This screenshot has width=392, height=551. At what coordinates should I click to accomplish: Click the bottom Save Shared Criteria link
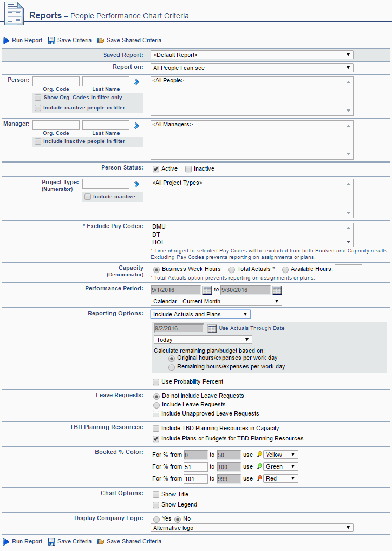pos(134,541)
